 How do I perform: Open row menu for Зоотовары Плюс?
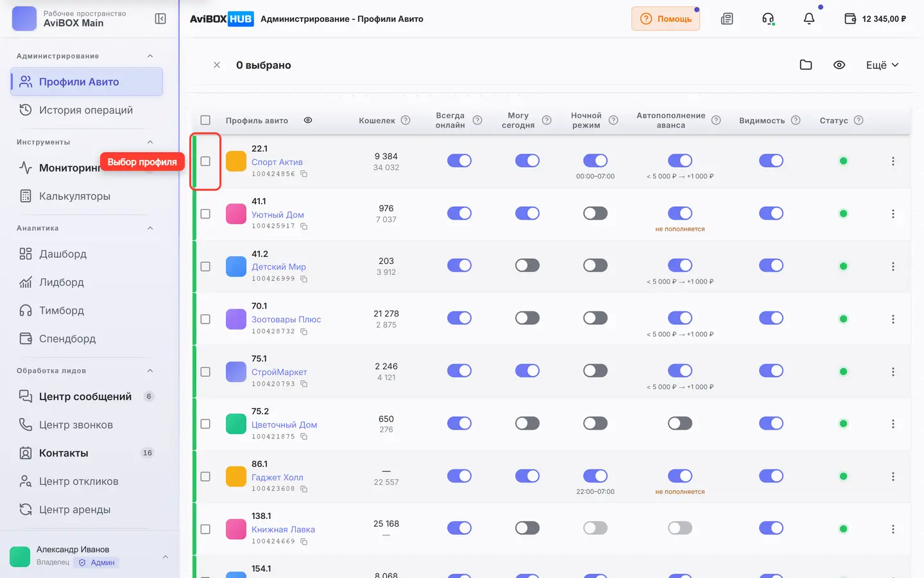893,319
